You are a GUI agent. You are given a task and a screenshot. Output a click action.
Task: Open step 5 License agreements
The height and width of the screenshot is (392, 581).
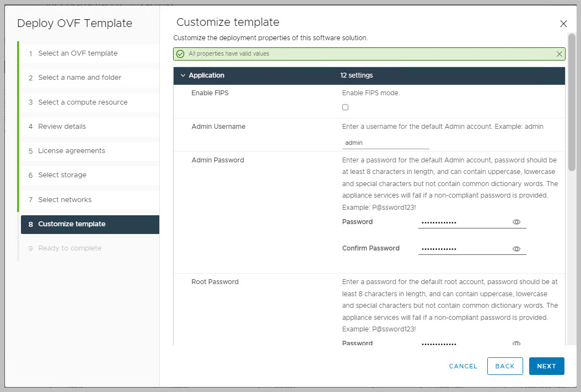coord(72,151)
